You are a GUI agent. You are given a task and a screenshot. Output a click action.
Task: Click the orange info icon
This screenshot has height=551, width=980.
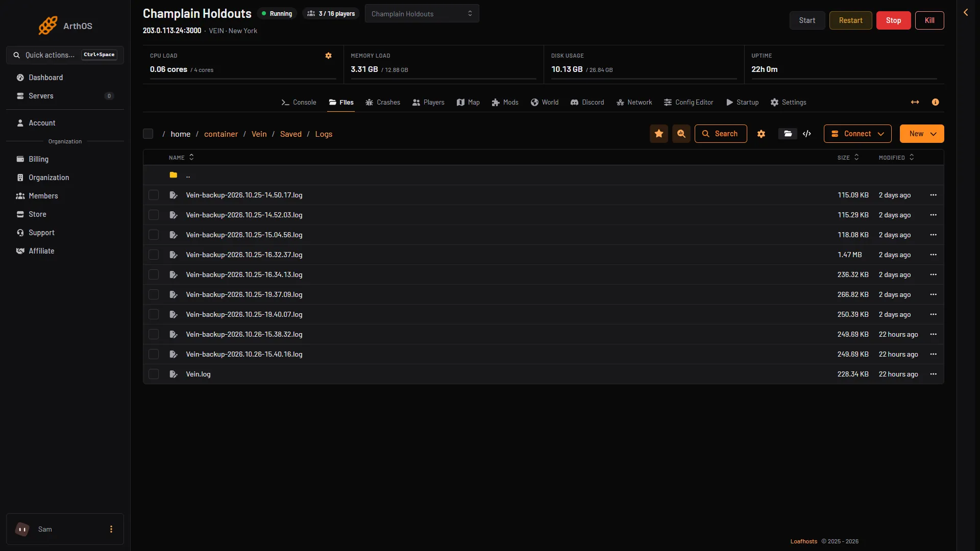click(936, 102)
